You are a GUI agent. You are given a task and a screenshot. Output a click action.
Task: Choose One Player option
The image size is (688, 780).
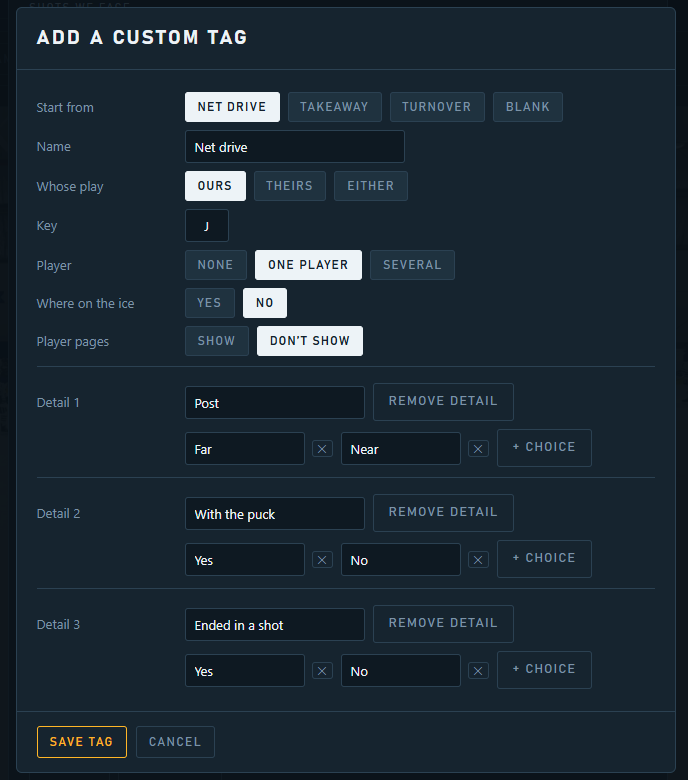[308, 265]
